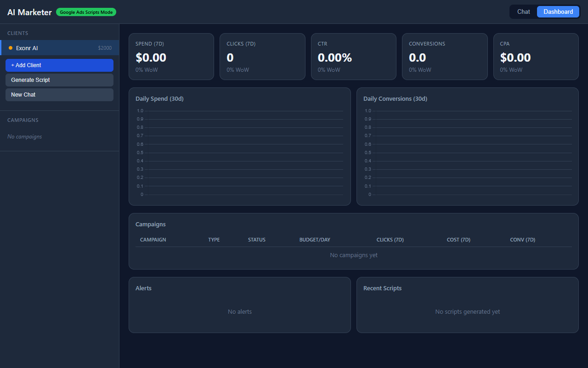Switch to the Dashboard tab
This screenshot has height=368, width=588.
coord(558,11)
